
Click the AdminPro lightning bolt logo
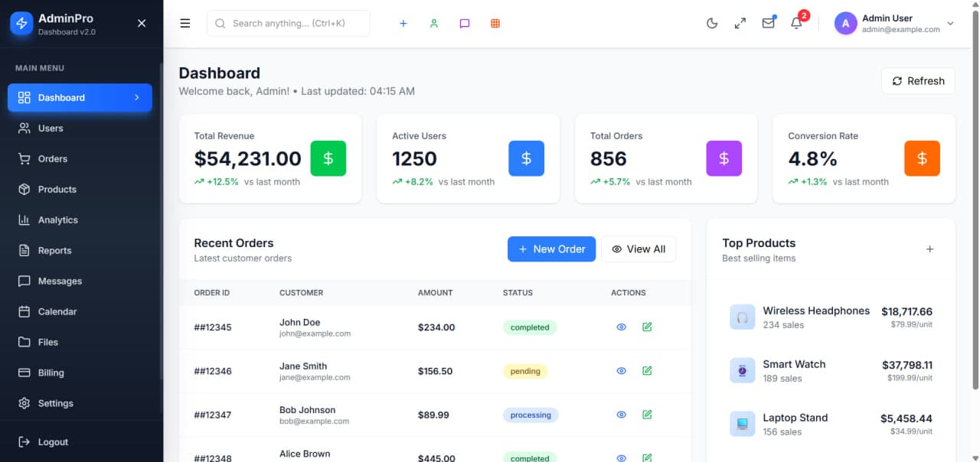coord(21,24)
